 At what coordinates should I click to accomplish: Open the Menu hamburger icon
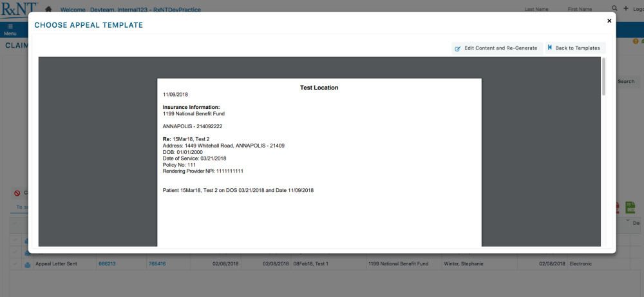coord(10,26)
